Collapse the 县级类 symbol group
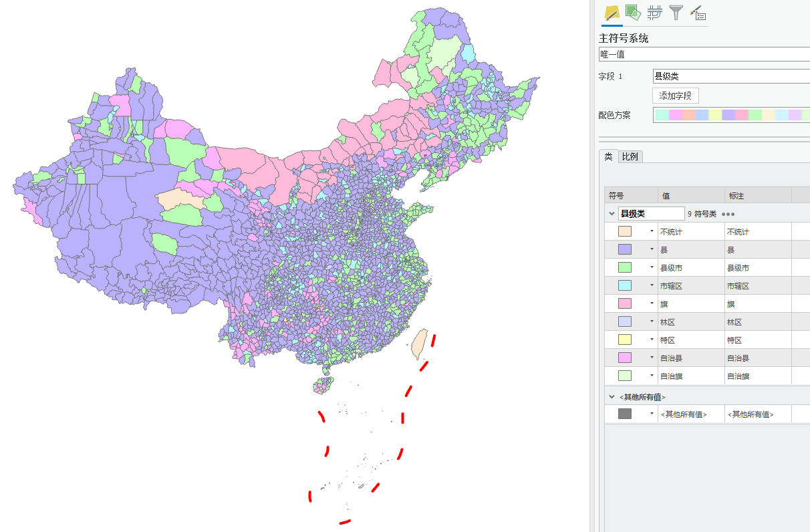The width and height of the screenshot is (810, 532). pos(612,214)
